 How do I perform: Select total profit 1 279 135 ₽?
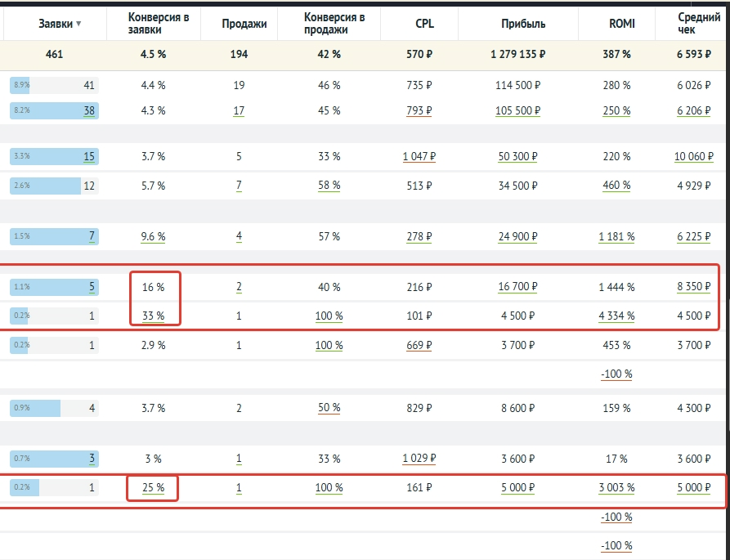[x=517, y=55]
